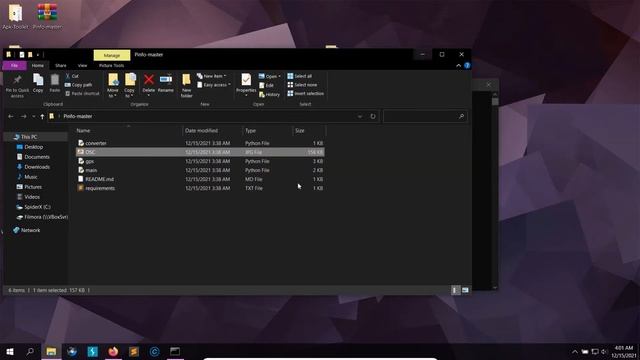Click Copy path in Clipboard group
Viewport: 640px width, 360px height.
click(x=78, y=85)
